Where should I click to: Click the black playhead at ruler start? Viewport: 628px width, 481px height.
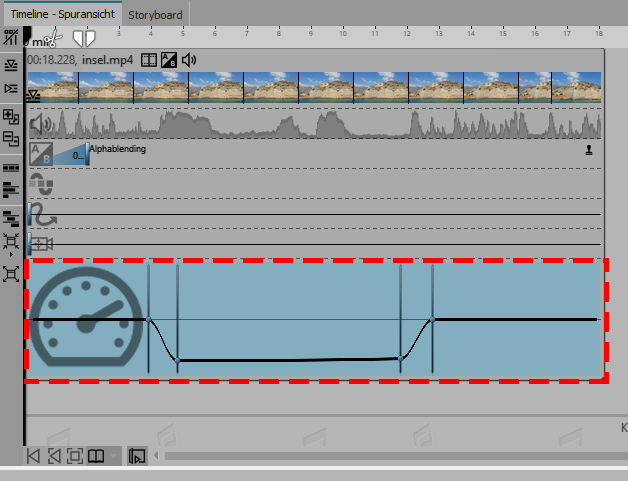pyautogui.click(x=27, y=36)
